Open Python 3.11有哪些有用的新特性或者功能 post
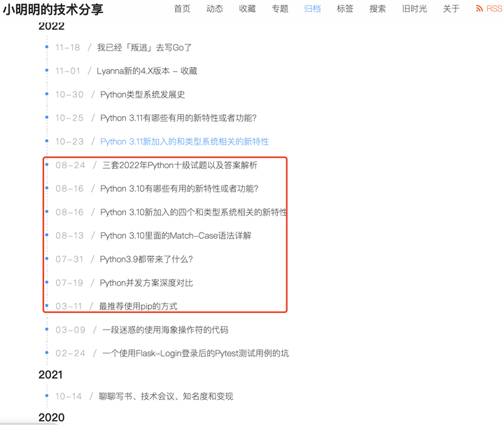504x425 pixels. pos(178,118)
